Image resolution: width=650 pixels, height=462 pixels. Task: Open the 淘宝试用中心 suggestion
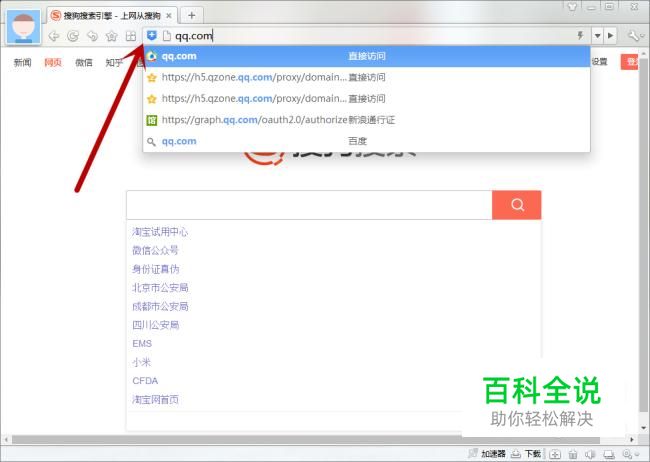click(x=160, y=232)
